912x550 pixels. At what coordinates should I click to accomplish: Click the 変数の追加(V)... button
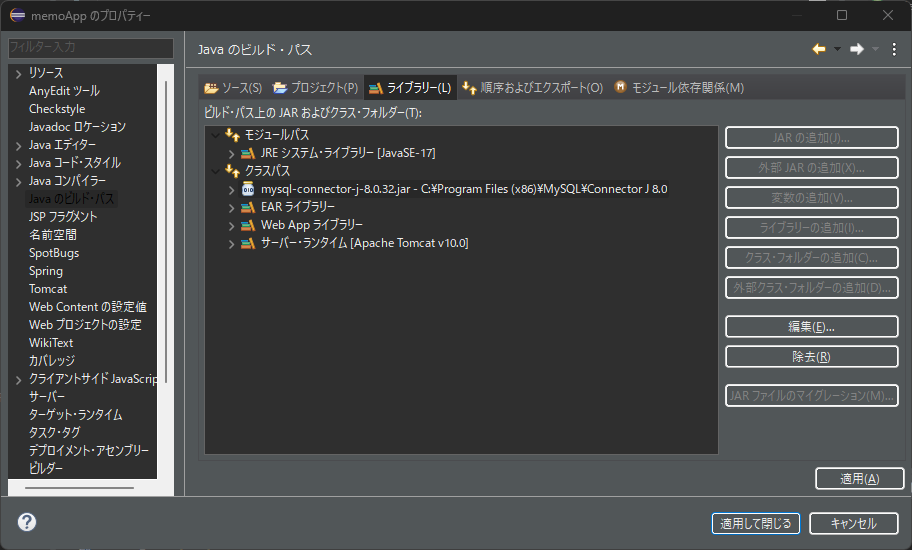(811, 198)
